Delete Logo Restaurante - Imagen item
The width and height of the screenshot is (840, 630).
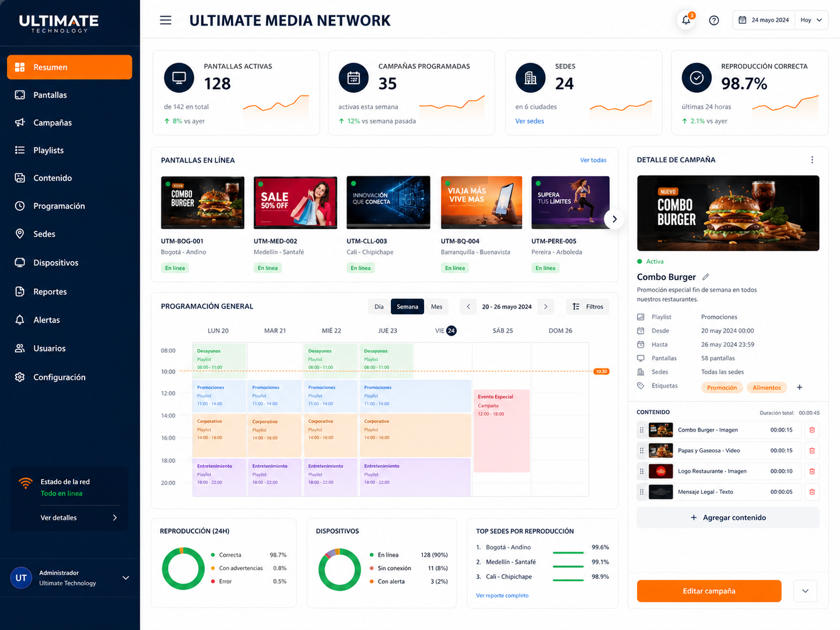812,471
